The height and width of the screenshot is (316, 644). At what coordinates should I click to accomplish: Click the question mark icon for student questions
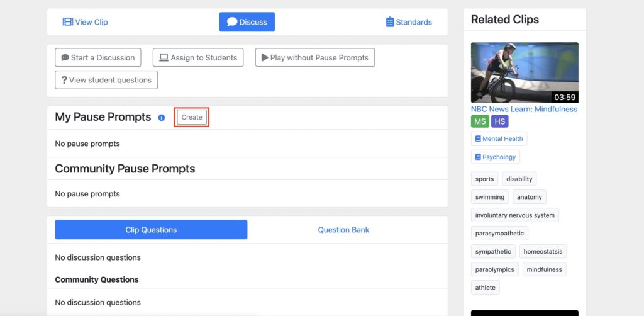coord(64,80)
